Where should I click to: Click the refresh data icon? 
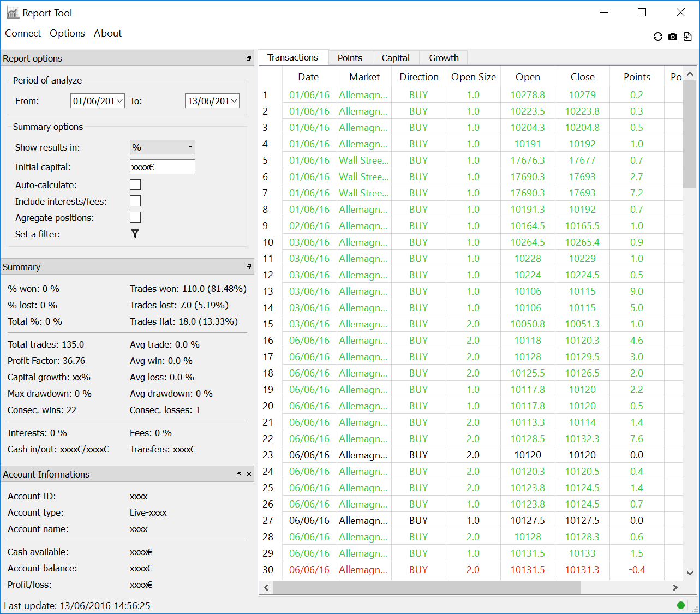[657, 37]
